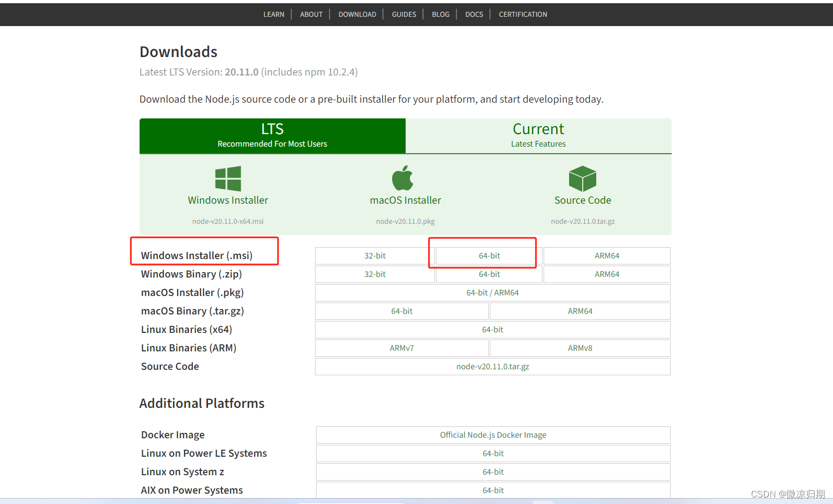The height and width of the screenshot is (504, 833).
Task: Select the LTS Recommended For Most Users tab
Action: pos(273,136)
